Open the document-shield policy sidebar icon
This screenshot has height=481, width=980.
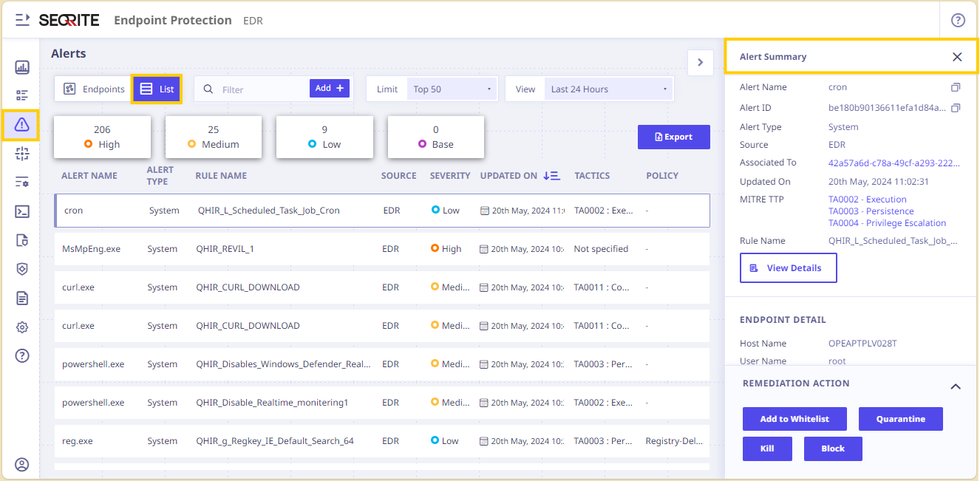[x=22, y=240]
